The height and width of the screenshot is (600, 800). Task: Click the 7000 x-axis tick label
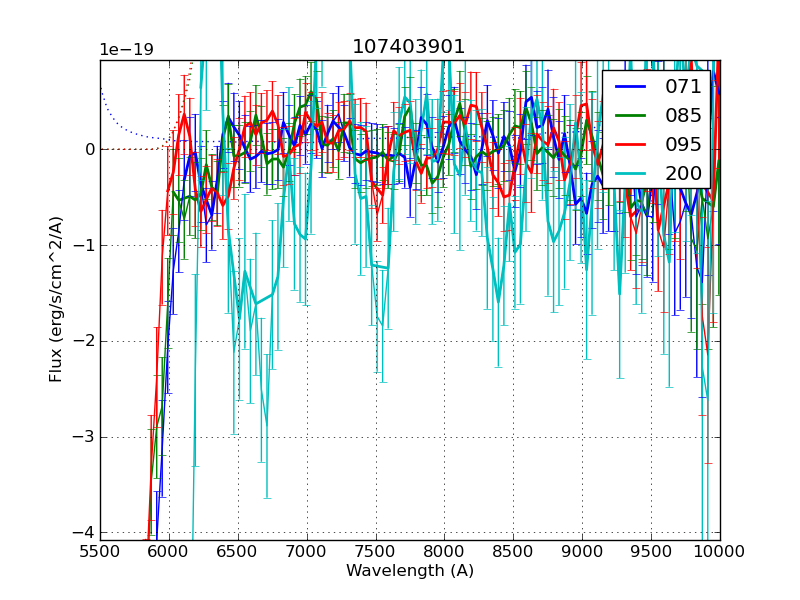307,551
